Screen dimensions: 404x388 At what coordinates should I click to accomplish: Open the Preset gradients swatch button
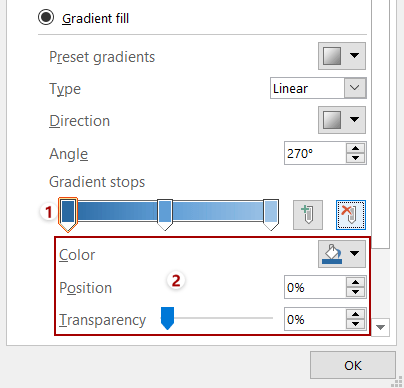(x=332, y=56)
